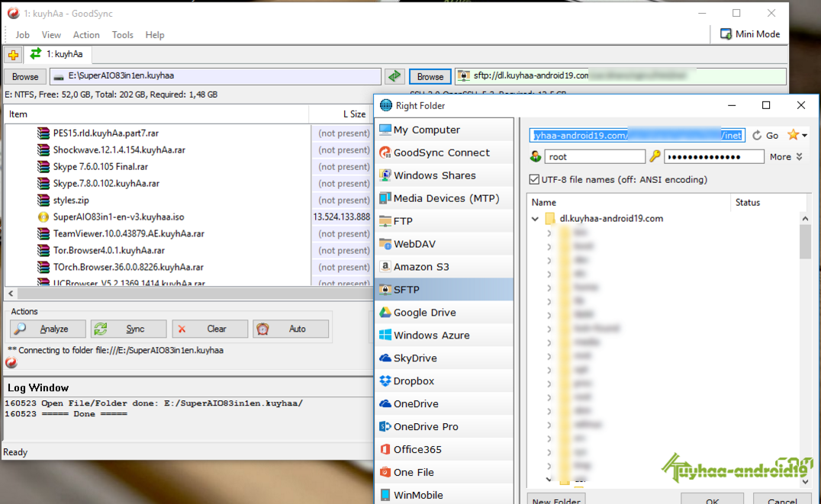Click the Item column header

pyautogui.click(x=156, y=114)
